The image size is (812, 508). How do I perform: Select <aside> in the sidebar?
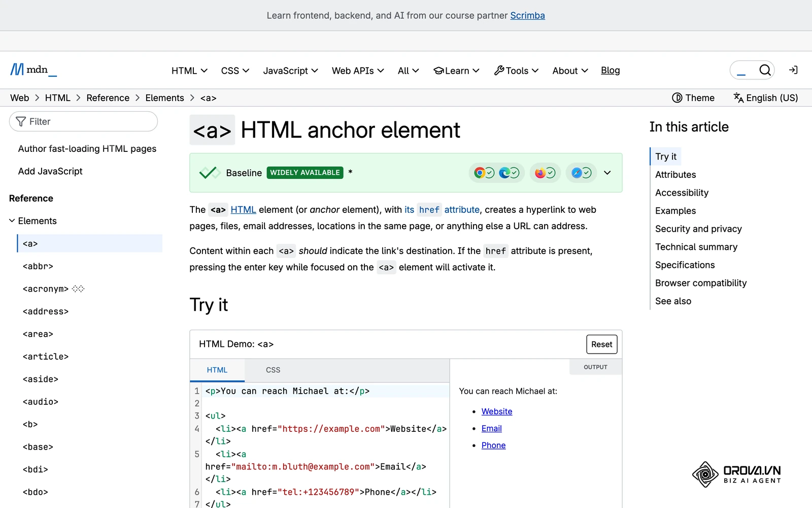click(41, 379)
